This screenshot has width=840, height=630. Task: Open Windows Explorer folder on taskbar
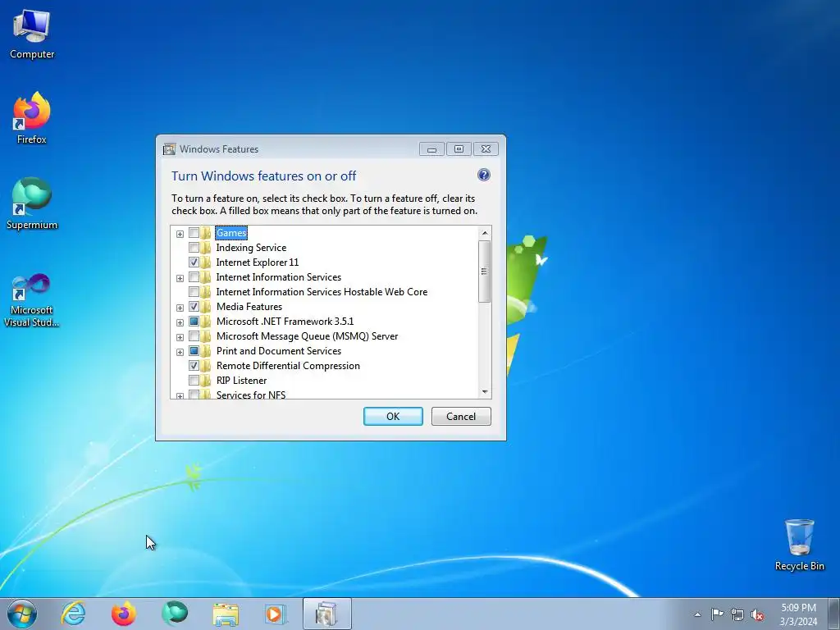(x=226, y=614)
